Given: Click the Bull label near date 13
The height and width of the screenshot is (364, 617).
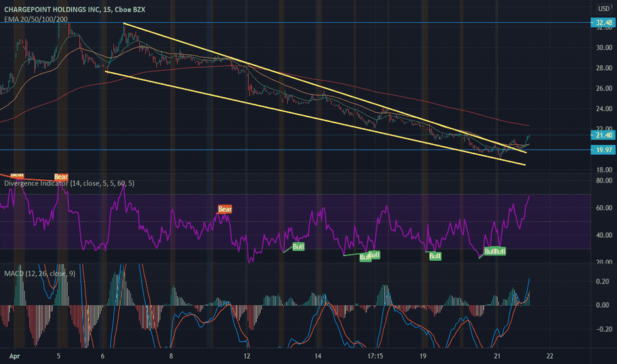Looking at the screenshot, I should pyautogui.click(x=299, y=247).
